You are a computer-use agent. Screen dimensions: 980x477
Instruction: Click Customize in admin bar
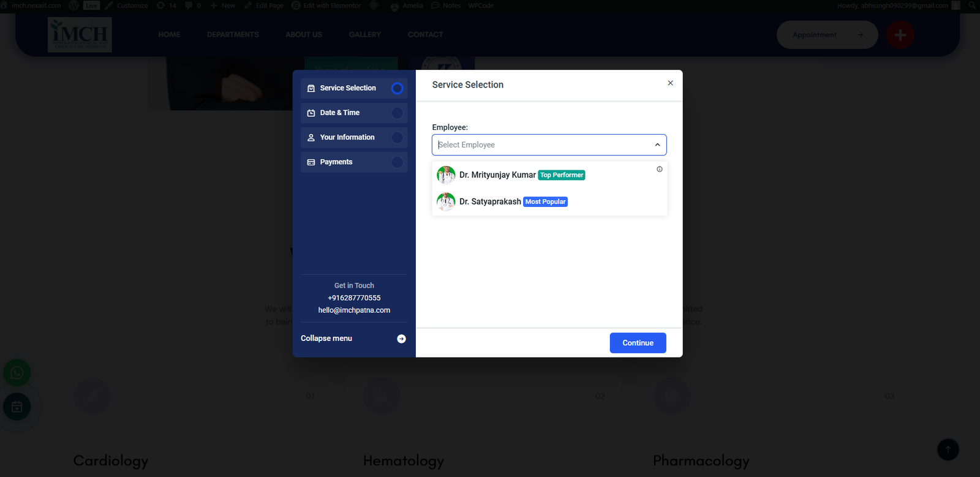pos(127,6)
